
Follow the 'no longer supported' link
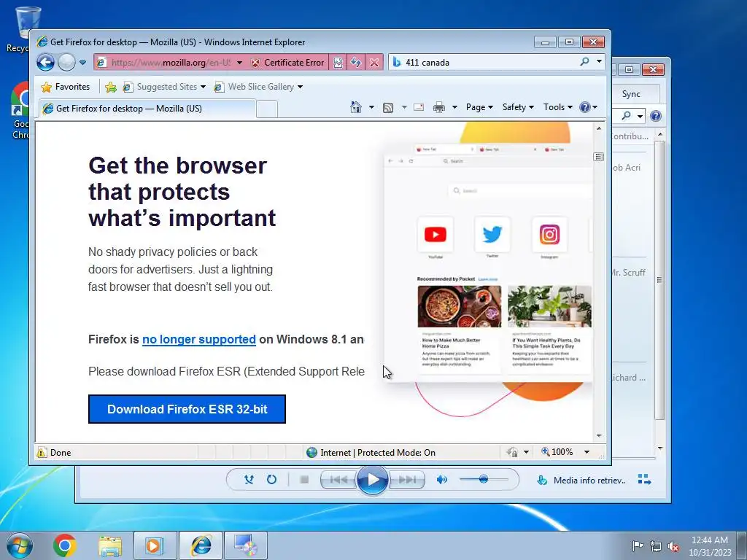(x=199, y=340)
